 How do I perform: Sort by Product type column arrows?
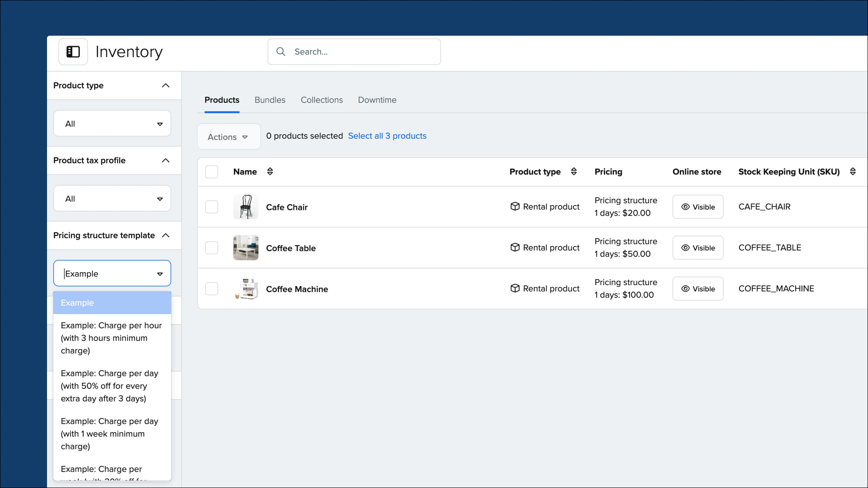point(574,171)
